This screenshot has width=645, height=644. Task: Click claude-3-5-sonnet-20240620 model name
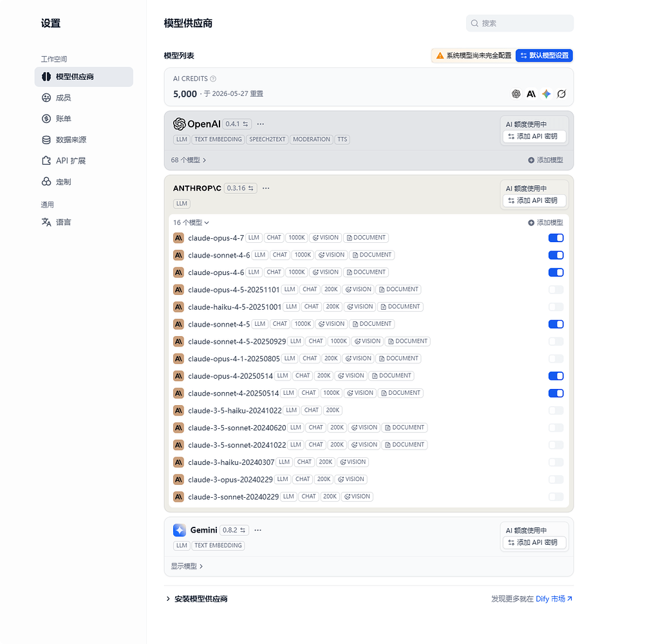coord(237,428)
